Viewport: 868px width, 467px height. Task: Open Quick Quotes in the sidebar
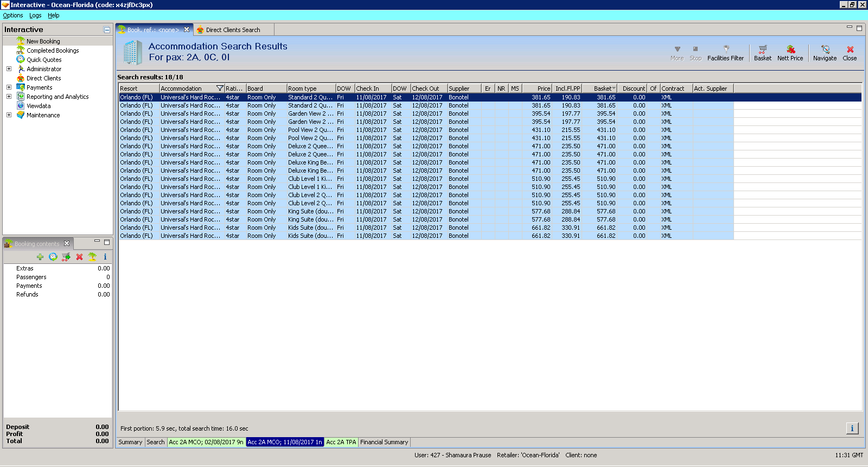(x=44, y=60)
